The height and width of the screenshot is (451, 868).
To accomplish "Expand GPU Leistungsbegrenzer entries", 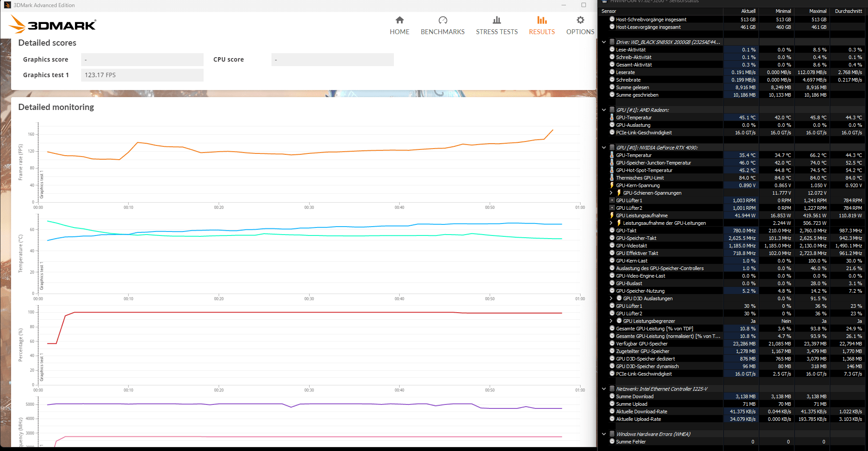I will (x=611, y=321).
